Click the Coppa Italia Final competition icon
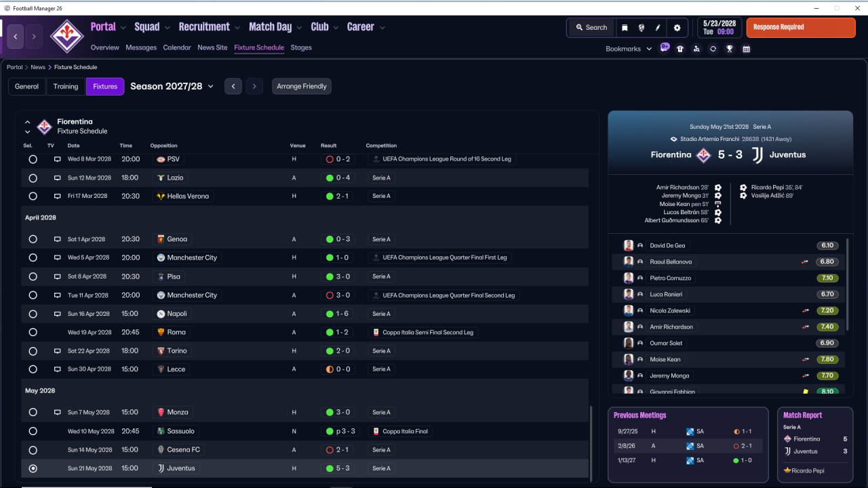This screenshot has height=488, width=868. tap(376, 431)
